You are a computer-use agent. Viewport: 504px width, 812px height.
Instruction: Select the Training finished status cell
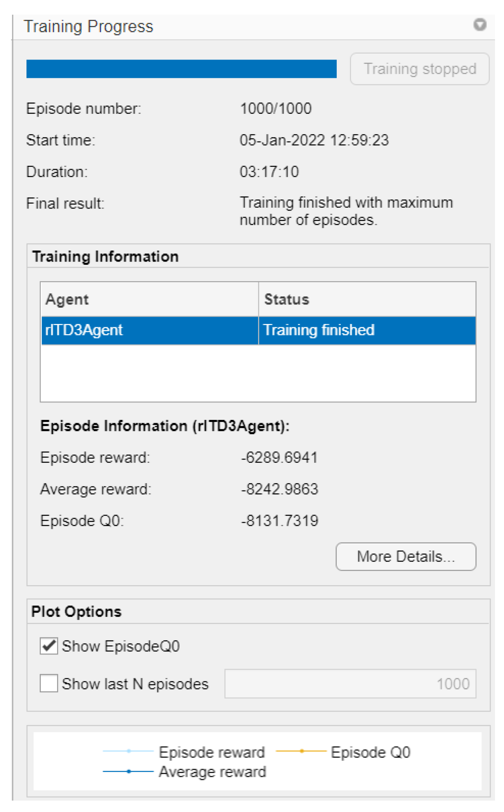click(x=367, y=330)
